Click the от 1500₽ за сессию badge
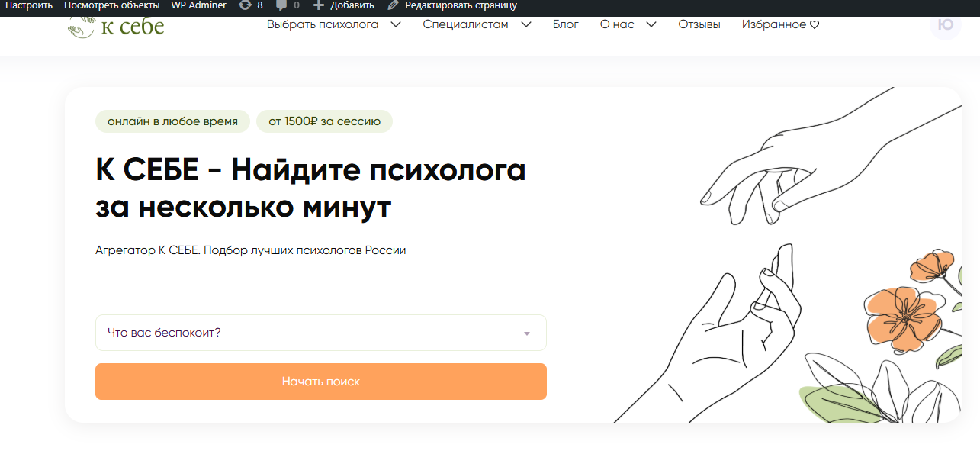Screen dimensions: 980x467 [324, 121]
